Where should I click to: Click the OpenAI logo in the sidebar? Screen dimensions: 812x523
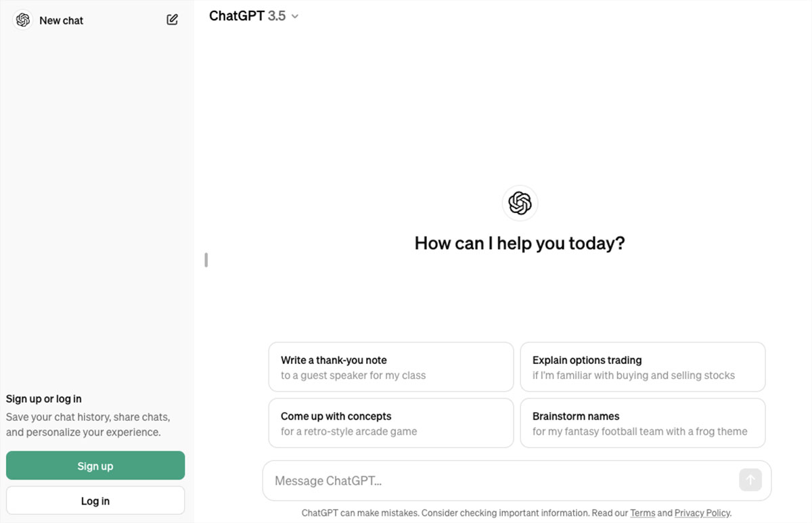[22, 20]
